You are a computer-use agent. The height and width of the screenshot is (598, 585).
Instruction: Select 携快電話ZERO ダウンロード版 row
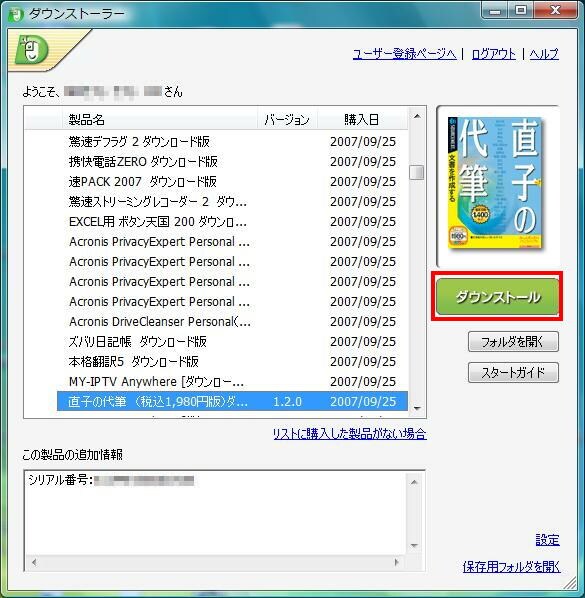pos(232,162)
